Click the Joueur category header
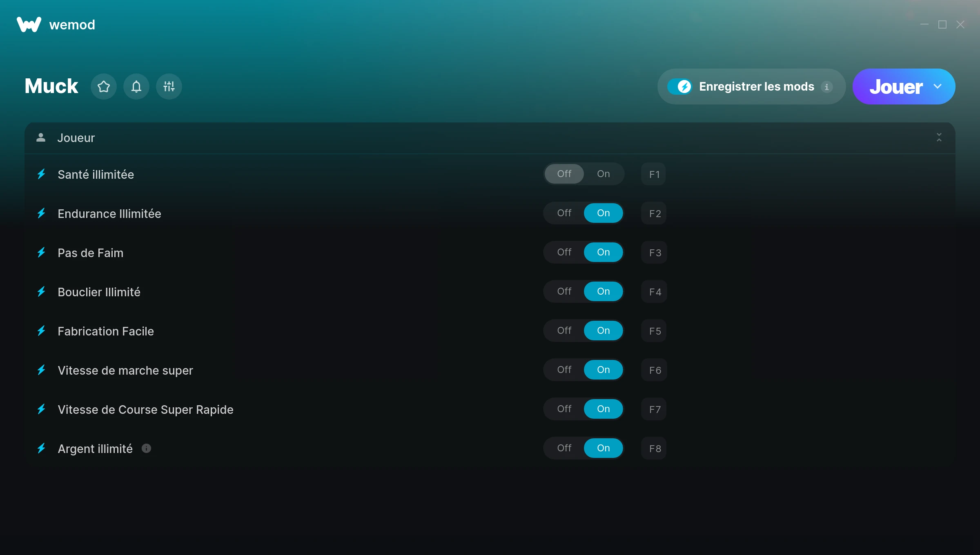Image resolution: width=980 pixels, height=555 pixels. (76, 138)
